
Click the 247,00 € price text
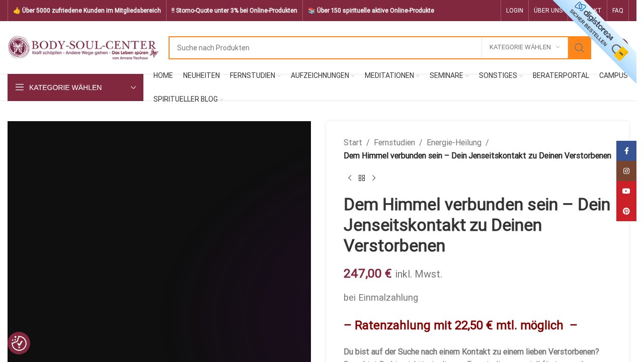point(368,274)
